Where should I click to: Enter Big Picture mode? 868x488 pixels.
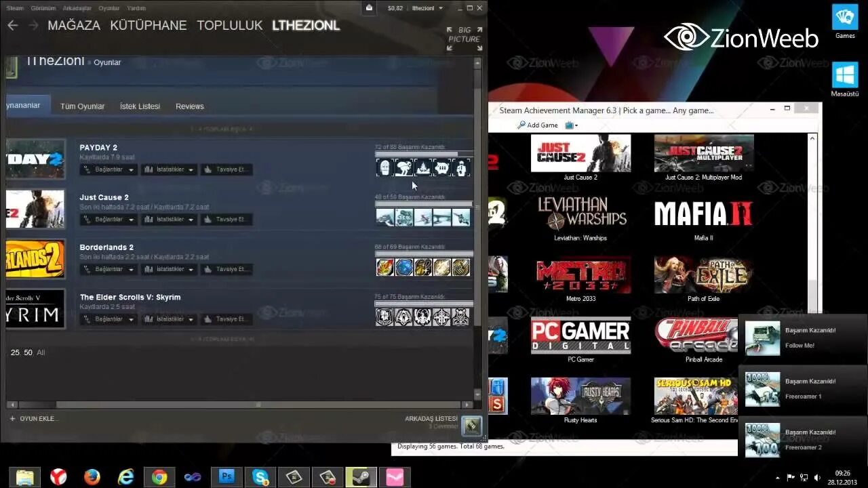pyautogui.click(x=465, y=39)
